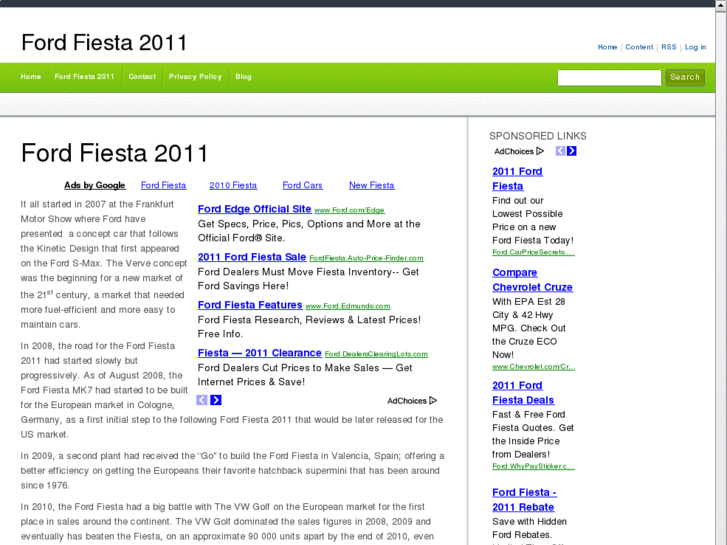Viewport: 727px width, 545px height.
Task: Click the Ford Fiesta ad category link
Action: [x=164, y=185]
